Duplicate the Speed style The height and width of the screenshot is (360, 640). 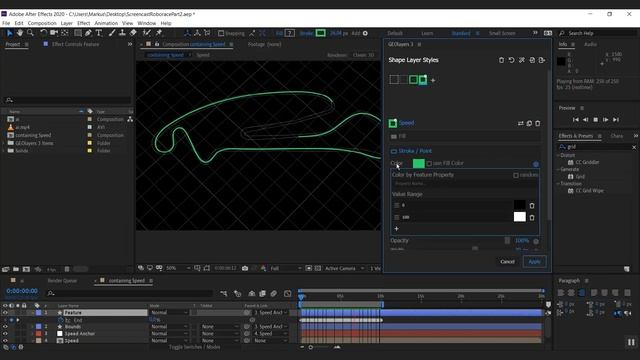click(529, 123)
